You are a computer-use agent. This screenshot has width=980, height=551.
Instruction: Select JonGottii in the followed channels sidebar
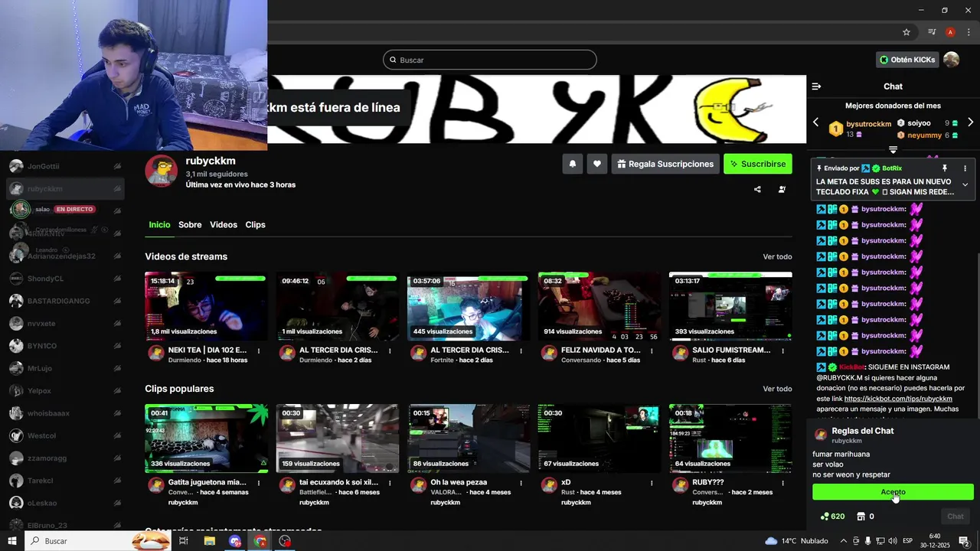65,166
